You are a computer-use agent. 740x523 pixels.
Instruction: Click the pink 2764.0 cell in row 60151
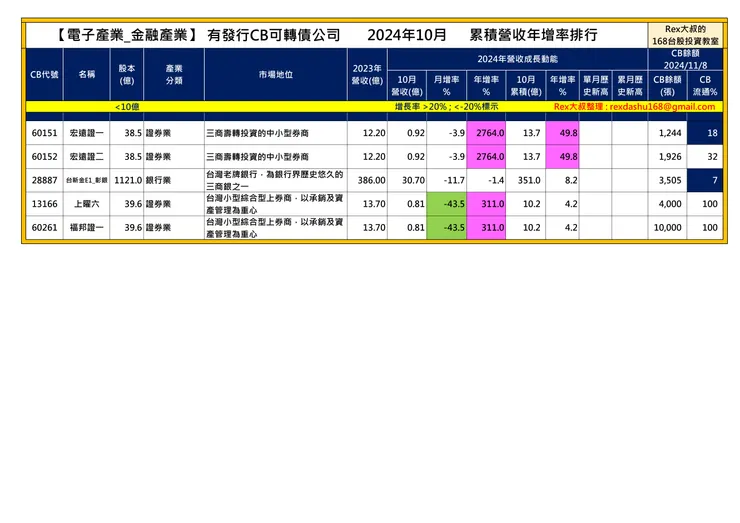pos(486,133)
